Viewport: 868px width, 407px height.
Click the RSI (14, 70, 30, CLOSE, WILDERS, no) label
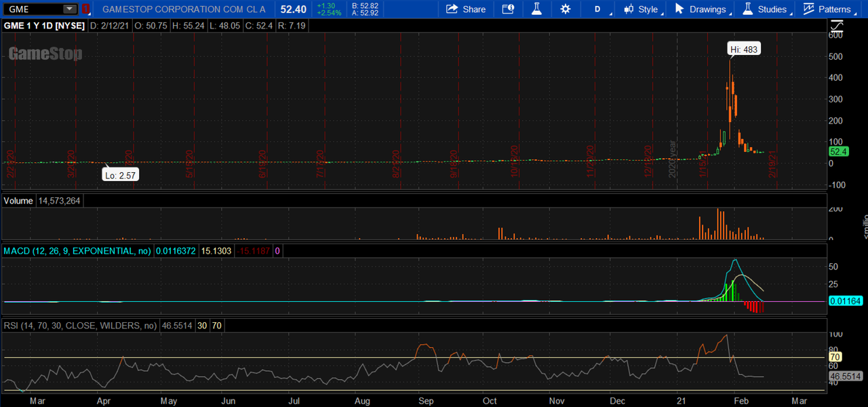pos(79,326)
